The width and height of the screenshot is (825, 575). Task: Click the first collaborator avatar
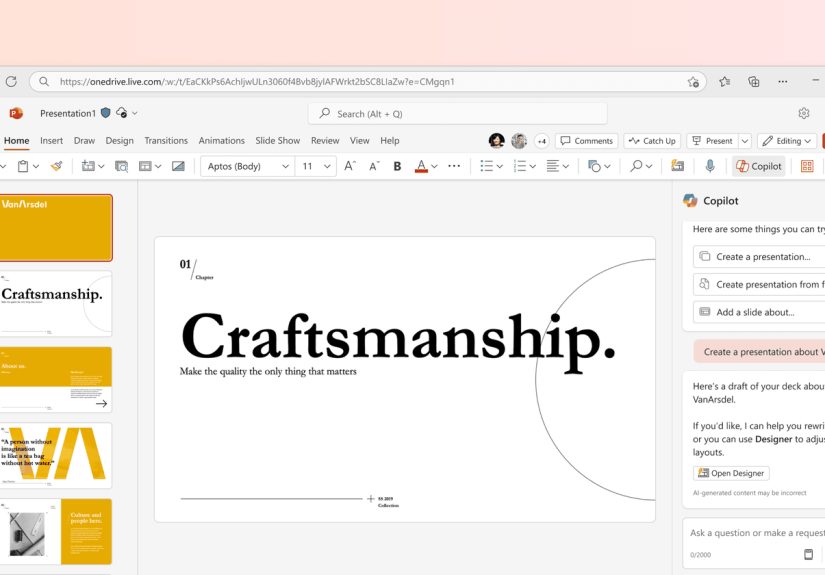coord(496,140)
